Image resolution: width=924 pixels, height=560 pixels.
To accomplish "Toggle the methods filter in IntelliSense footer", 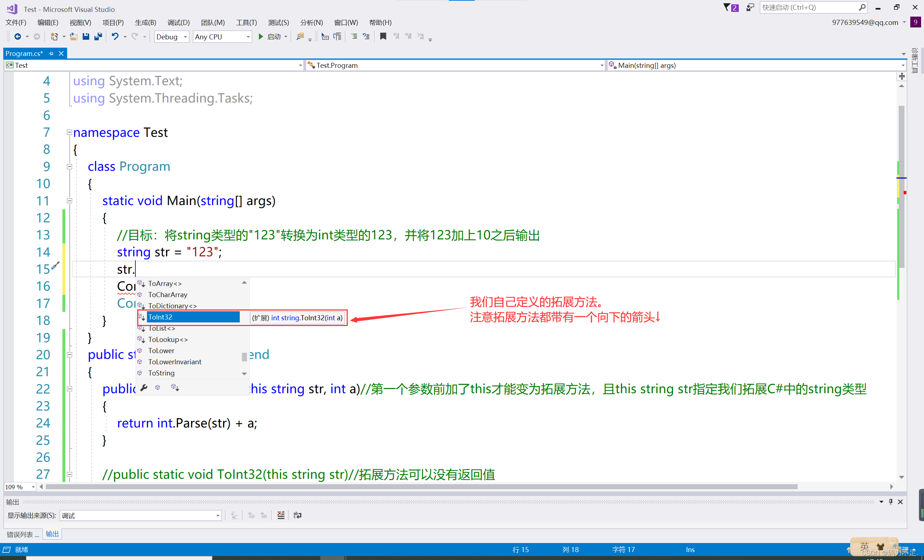I will coord(157,387).
